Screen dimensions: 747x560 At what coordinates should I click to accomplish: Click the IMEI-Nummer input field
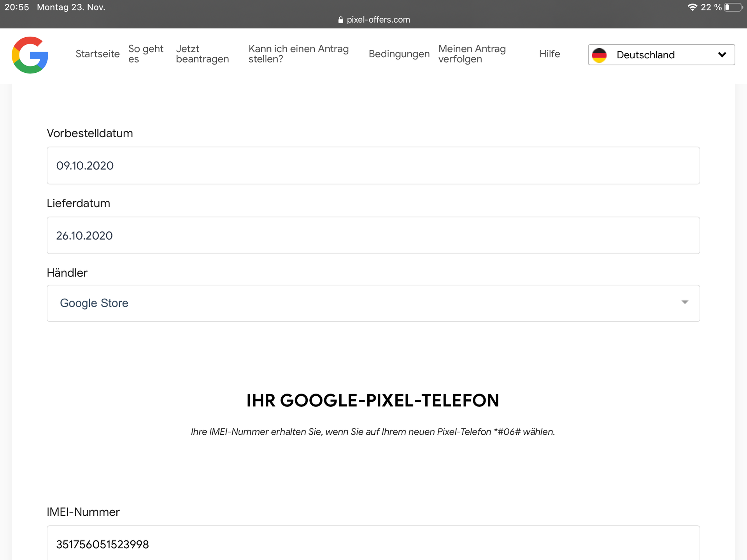tap(373, 543)
